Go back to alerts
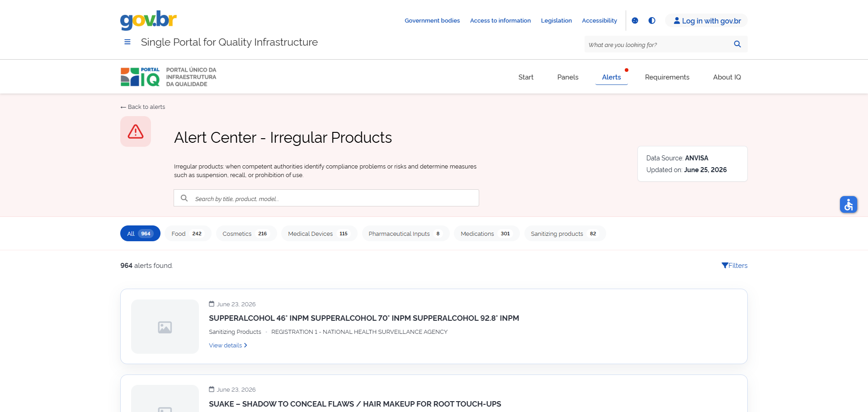 pos(143,107)
